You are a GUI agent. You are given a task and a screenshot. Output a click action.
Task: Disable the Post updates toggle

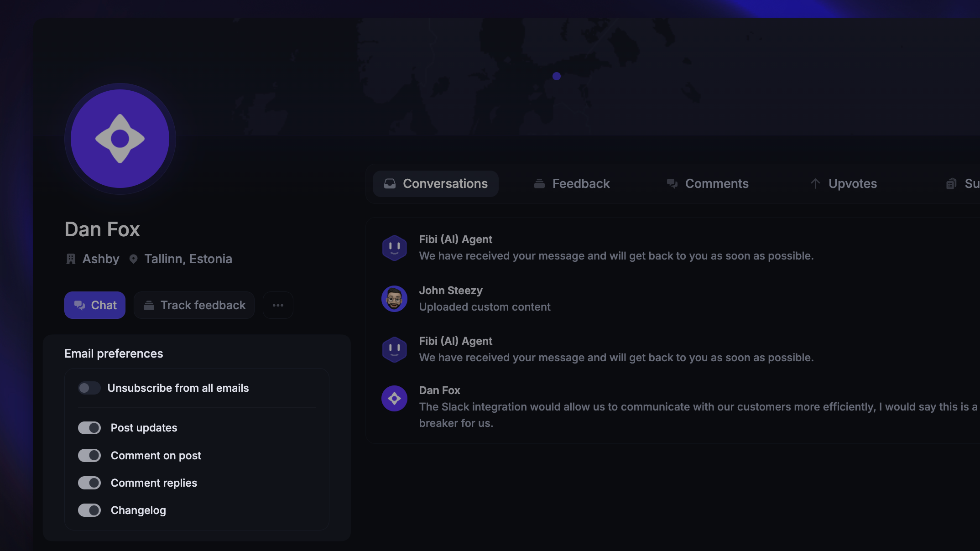89,428
